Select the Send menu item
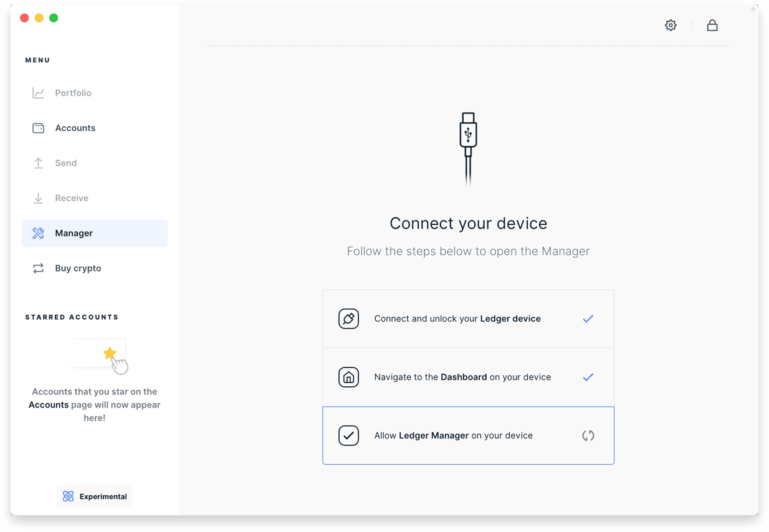 click(x=95, y=163)
